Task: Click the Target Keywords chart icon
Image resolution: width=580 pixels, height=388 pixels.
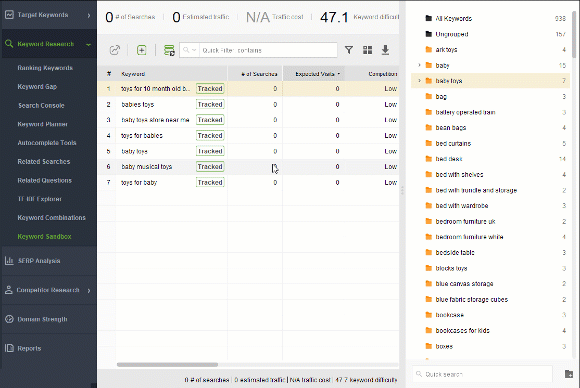Action: tap(9, 15)
